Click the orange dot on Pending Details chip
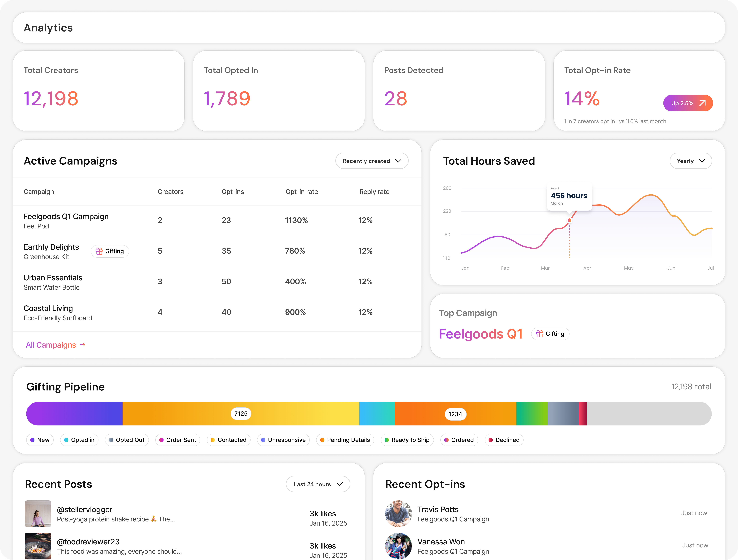 point(322,440)
